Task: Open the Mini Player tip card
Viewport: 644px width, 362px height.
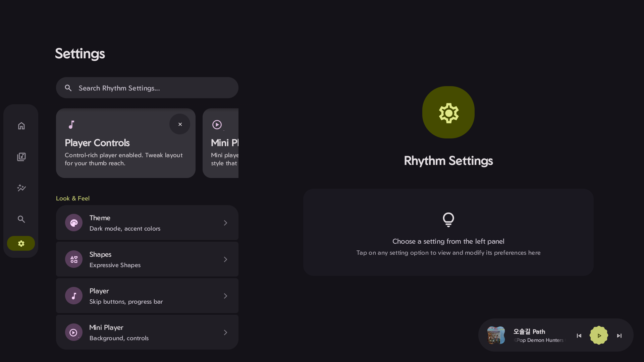Action: click(x=220, y=143)
